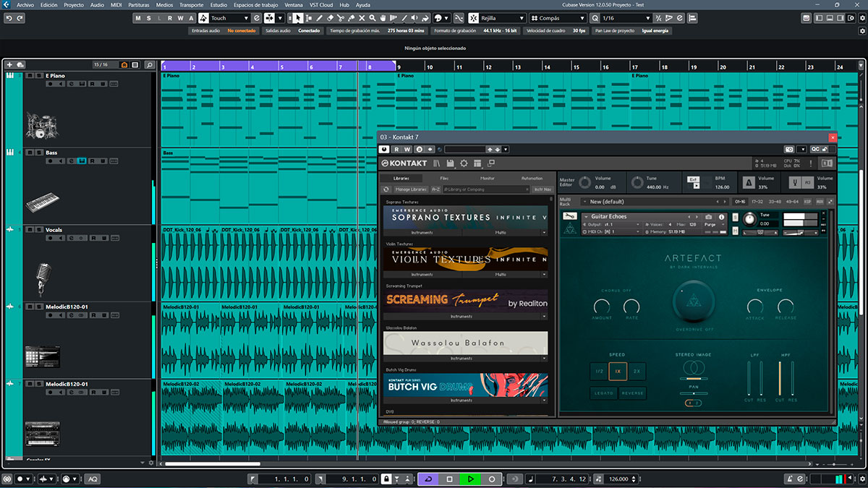The width and height of the screenshot is (868, 488).
Task: Open Kontakt browser library view icon
Action: point(437,163)
